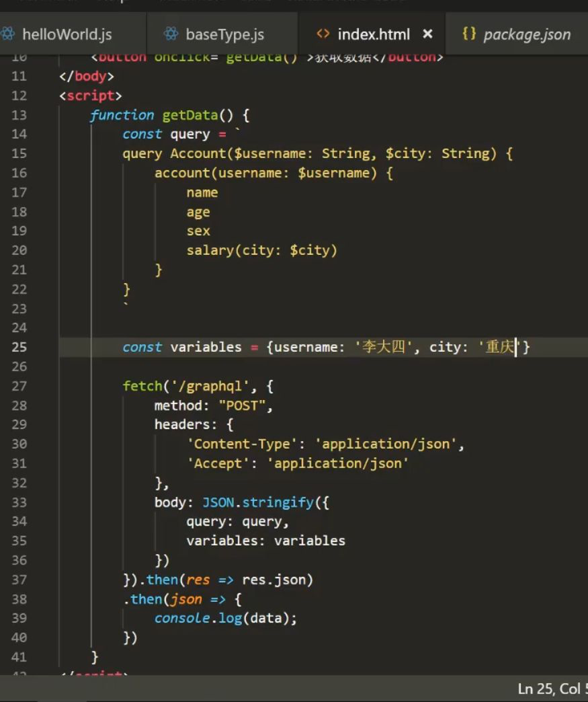Switch to the package.json tab

(x=526, y=34)
